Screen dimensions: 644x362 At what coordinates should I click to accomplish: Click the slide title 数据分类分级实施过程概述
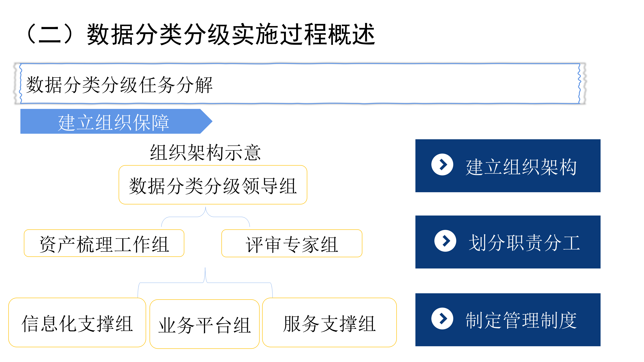click(x=231, y=34)
